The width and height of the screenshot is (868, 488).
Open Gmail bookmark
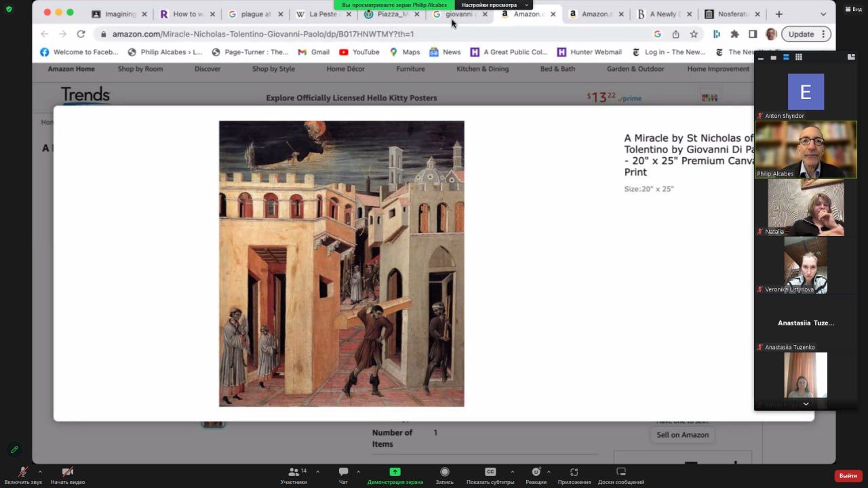pos(313,52)
